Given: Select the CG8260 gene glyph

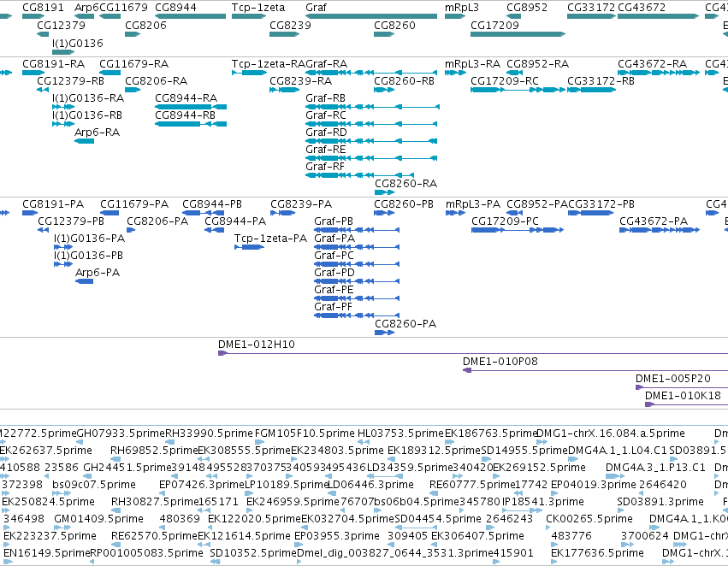Looking at the screenshot, I should point(384,34).
